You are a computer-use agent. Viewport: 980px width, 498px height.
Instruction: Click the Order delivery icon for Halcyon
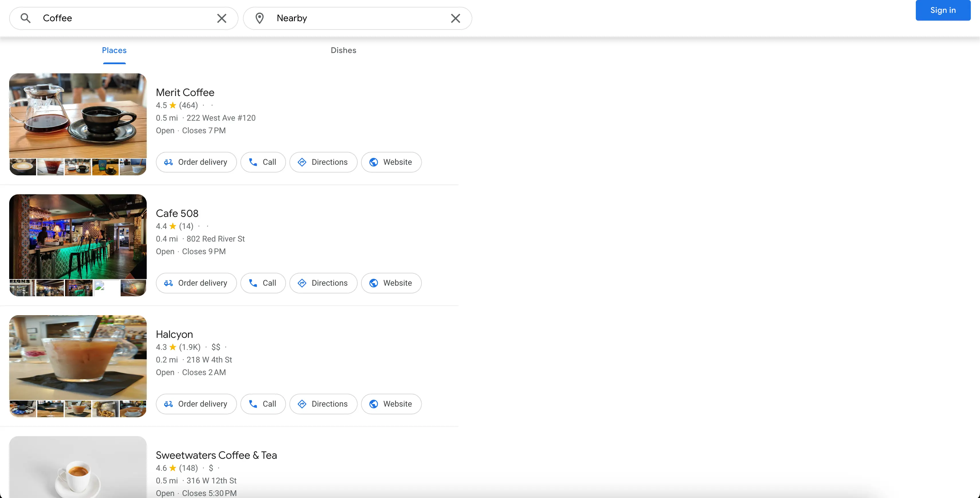(x=168, y=404)
